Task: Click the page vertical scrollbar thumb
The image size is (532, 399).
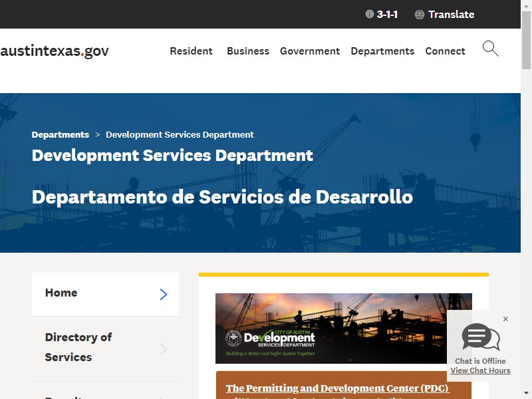Action: coord(526,40)
